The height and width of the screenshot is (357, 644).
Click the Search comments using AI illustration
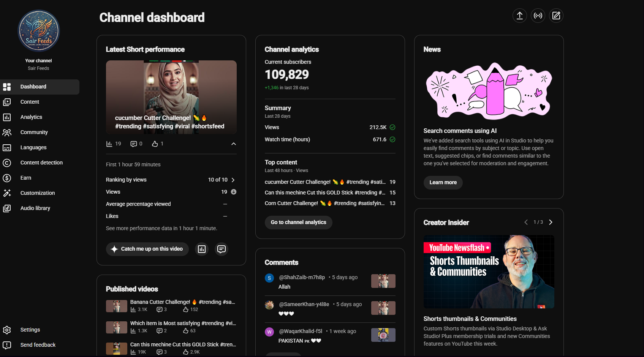(x=489, y=91)
